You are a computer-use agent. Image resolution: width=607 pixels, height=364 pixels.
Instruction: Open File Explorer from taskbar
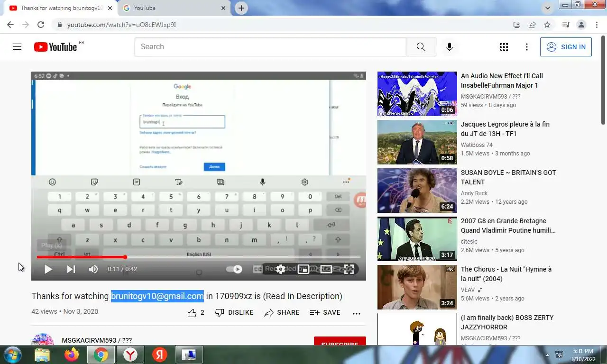tap(42, 355)
